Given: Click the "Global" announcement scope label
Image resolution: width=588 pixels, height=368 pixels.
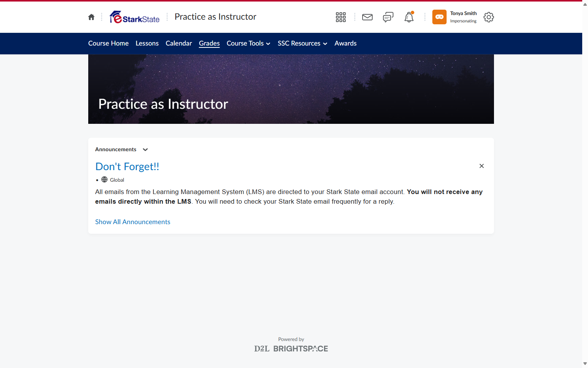Looking at the screenshot, I should pos(117,180).
